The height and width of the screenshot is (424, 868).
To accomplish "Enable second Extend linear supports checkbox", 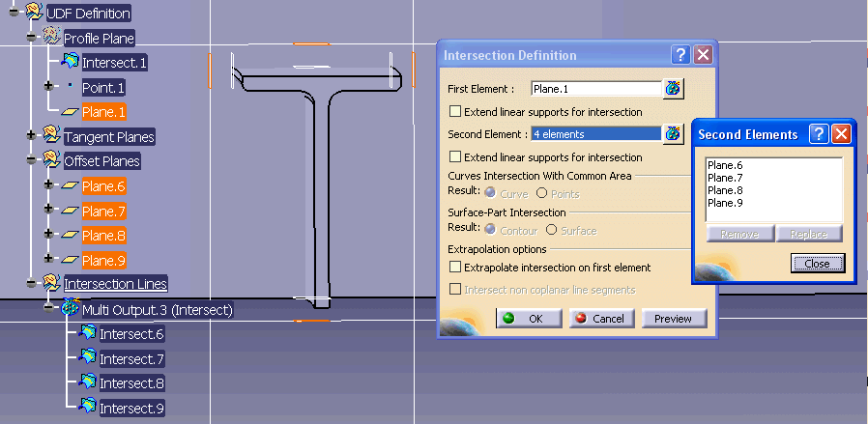I will coord(455,157).
